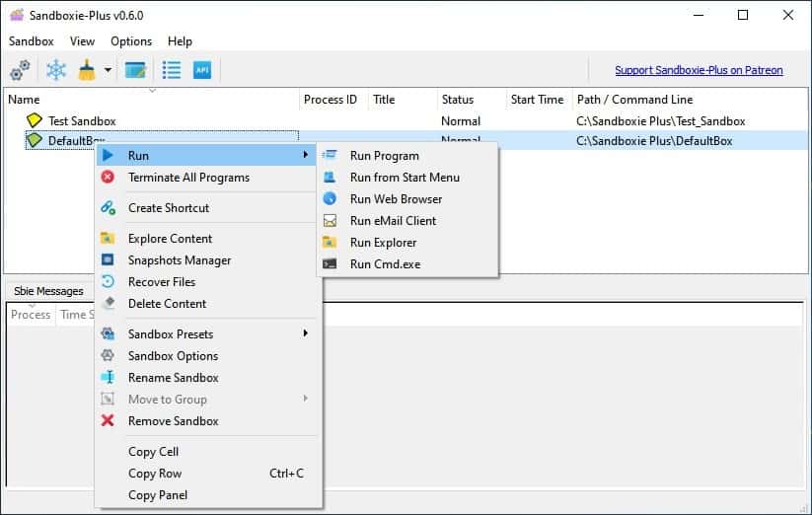This screenshot has height=515, width=812.
Task: Expand the Sandbox Presets submenu
Action: pos(306,334)
